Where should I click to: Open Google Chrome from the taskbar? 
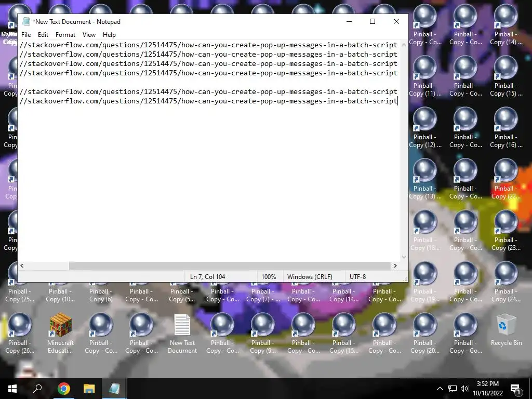(63, 389)
